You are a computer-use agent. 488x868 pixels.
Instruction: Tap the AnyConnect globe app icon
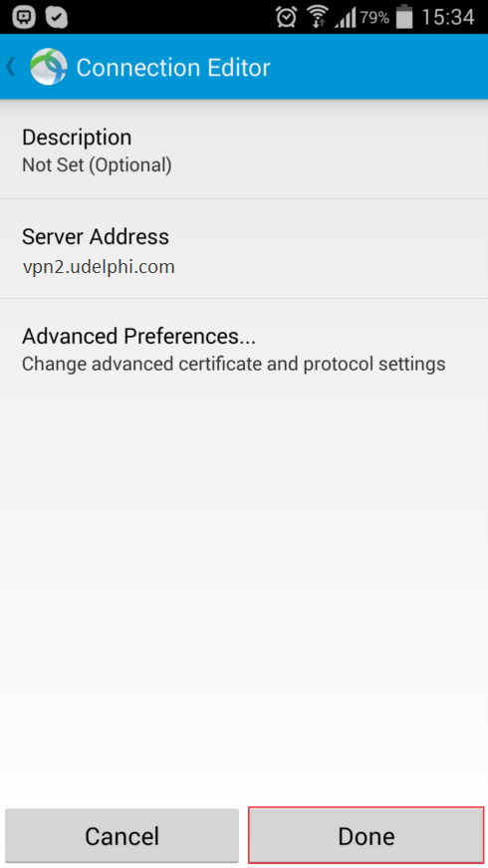[x=49, y=67]
